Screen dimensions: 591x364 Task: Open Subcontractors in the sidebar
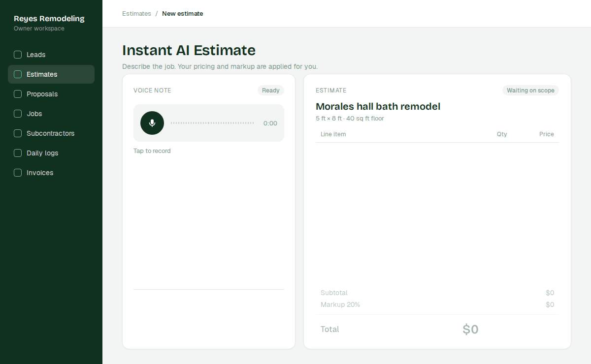[51, 133]
